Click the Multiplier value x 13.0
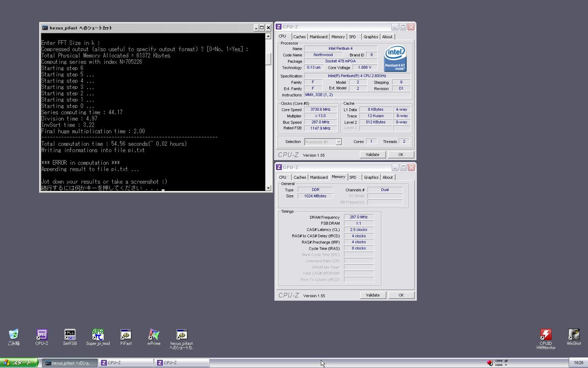The width and height of the screenshot is (588, 368). tap(320, 116)
